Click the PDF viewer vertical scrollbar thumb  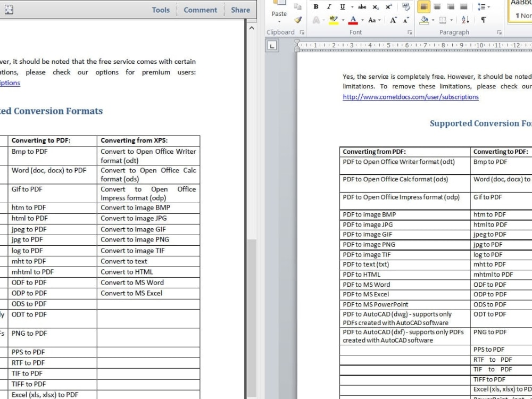coord(252,319)
